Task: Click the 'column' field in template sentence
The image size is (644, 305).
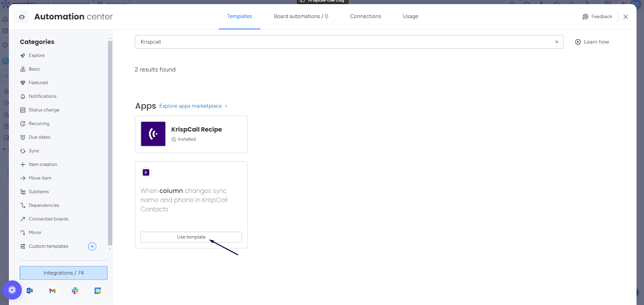Action: pyautogui.click(x=171, y=191)
